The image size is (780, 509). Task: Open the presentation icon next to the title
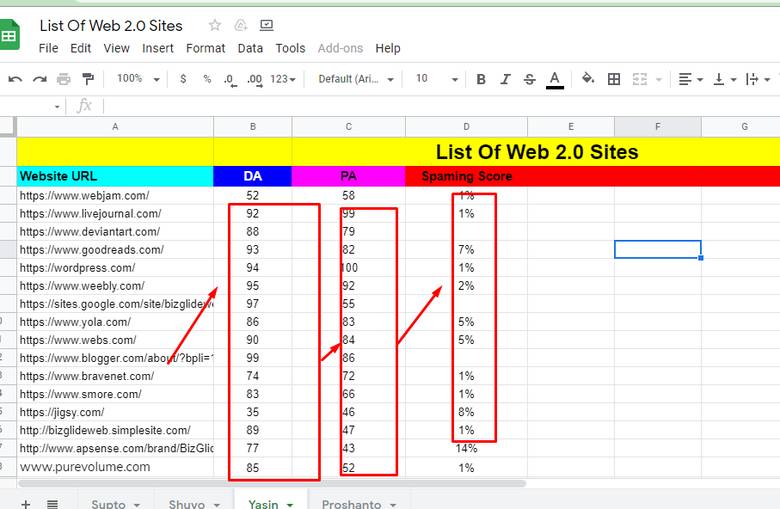267,25
